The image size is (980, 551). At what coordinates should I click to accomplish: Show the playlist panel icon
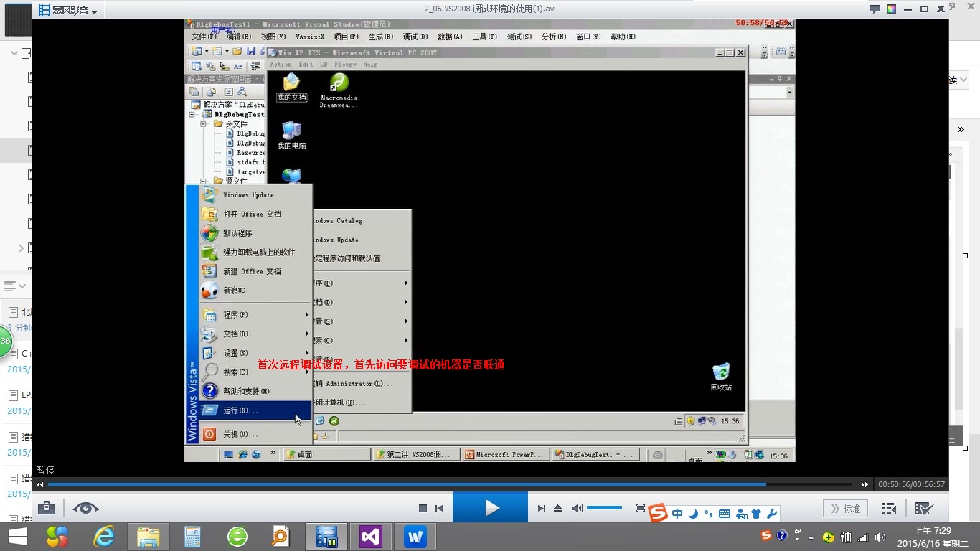point(889,509)
